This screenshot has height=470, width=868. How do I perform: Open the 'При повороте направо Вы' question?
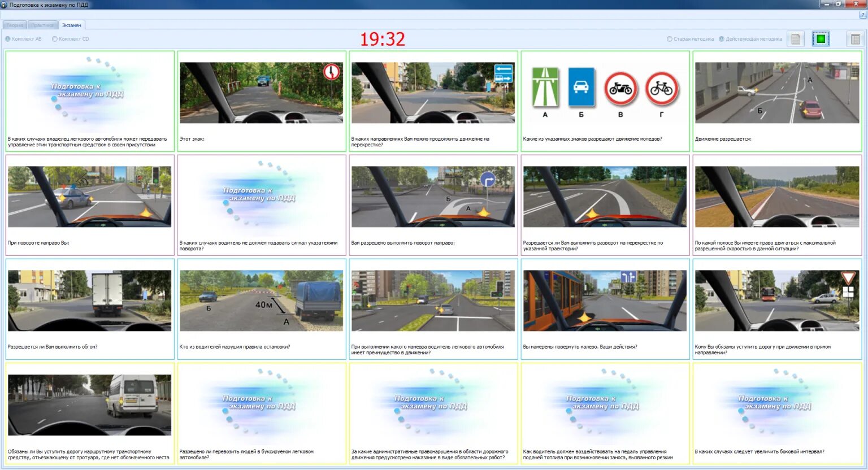pos(90,205)
